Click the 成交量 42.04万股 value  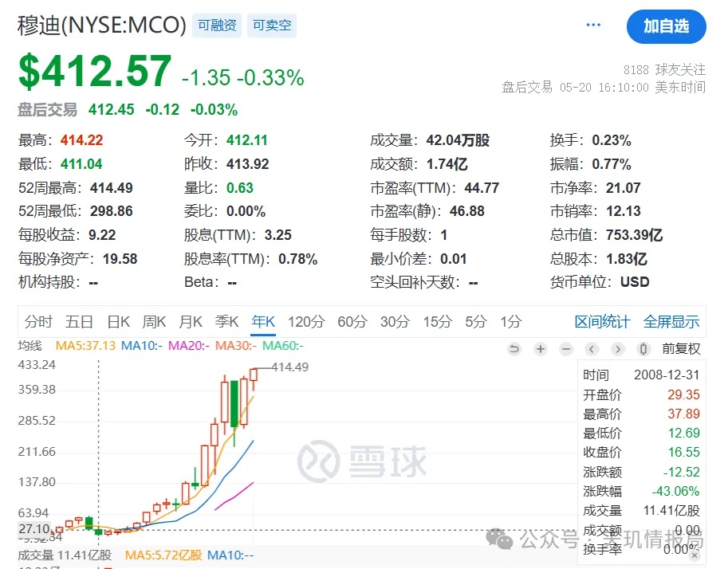(458, 140)
